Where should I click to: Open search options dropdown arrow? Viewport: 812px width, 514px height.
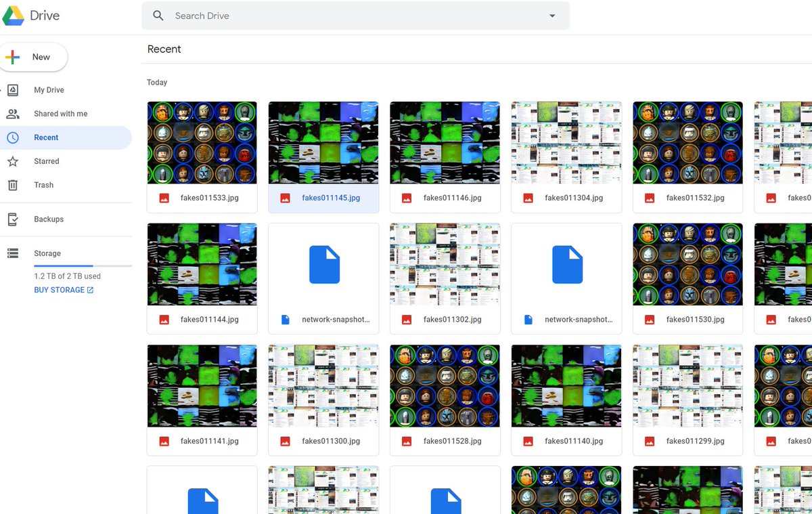(x=552, y=16)
